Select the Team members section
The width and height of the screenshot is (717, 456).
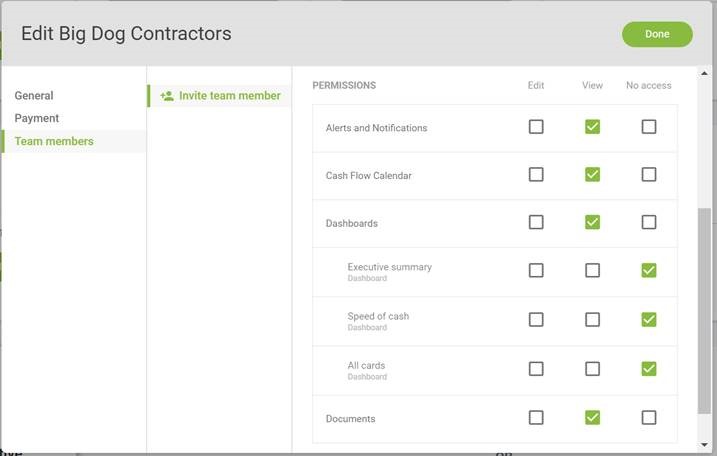[54, 141]
